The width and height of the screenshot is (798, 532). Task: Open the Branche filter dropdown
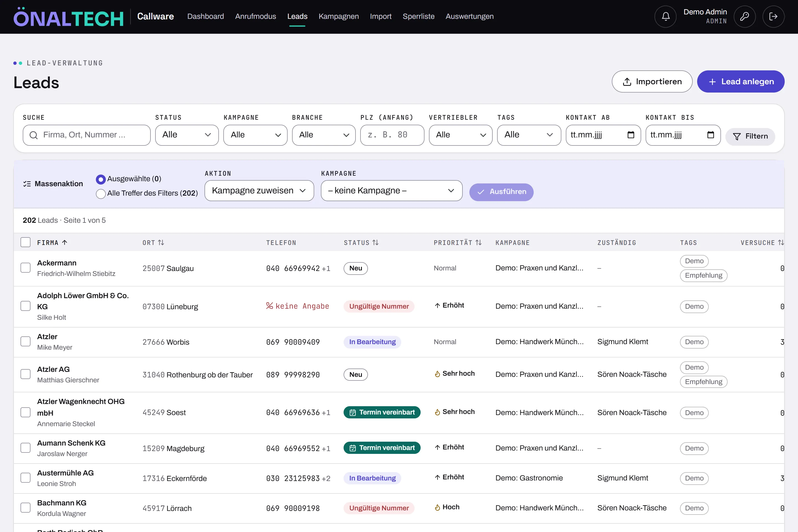(324, 135)
